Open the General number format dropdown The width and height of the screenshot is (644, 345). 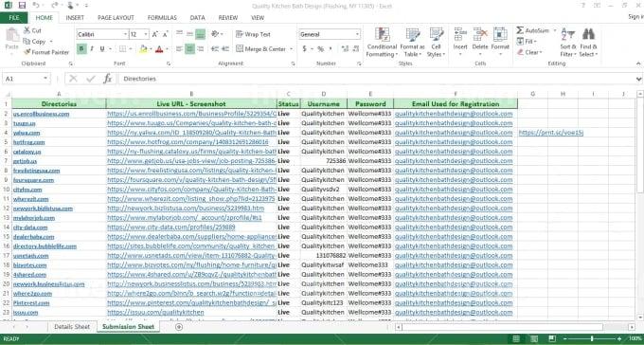click(357, 34)
